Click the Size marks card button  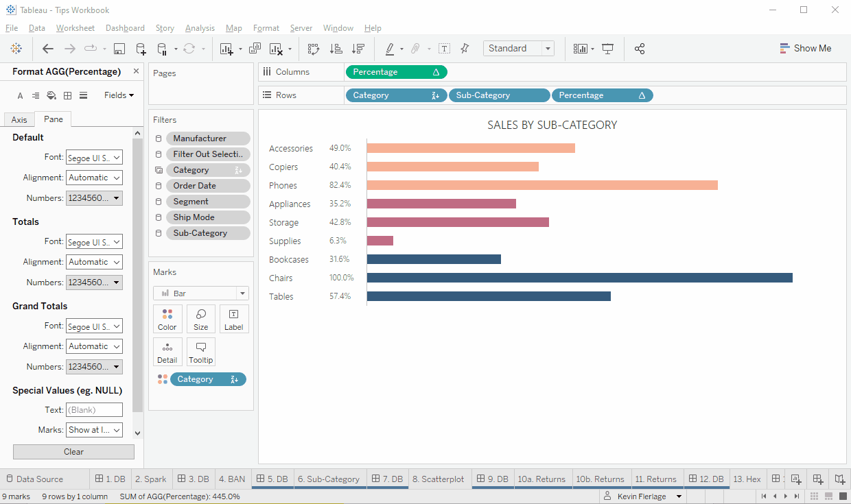click(x=201, y=319)
